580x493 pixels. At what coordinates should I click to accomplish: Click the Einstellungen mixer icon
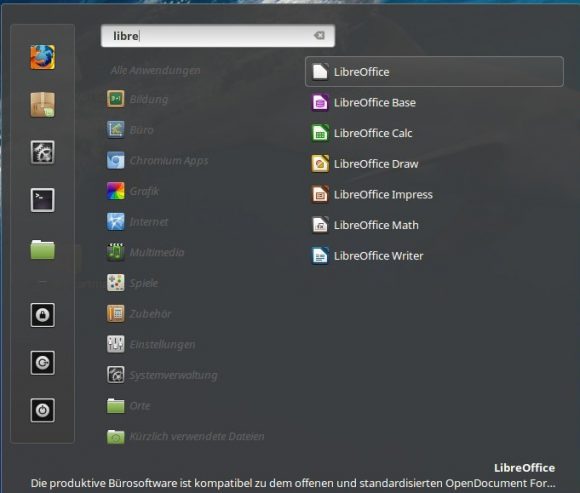(x=116, y=344)
